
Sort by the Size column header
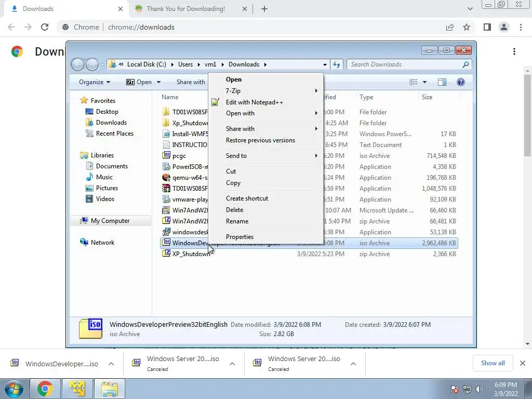pyautogui.click(x=427, y=97)
